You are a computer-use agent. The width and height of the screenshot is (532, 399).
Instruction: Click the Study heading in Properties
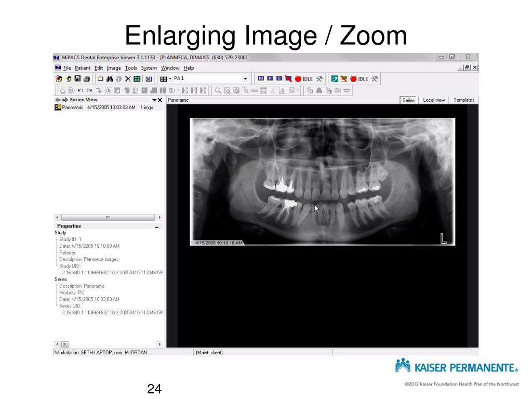tap(60, 233)
